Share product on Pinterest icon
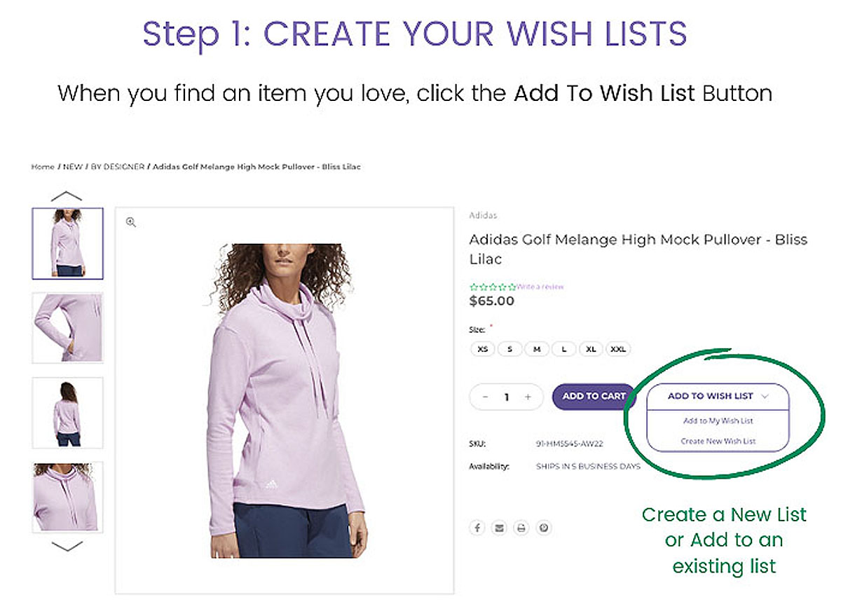 (x=543, y=528)
